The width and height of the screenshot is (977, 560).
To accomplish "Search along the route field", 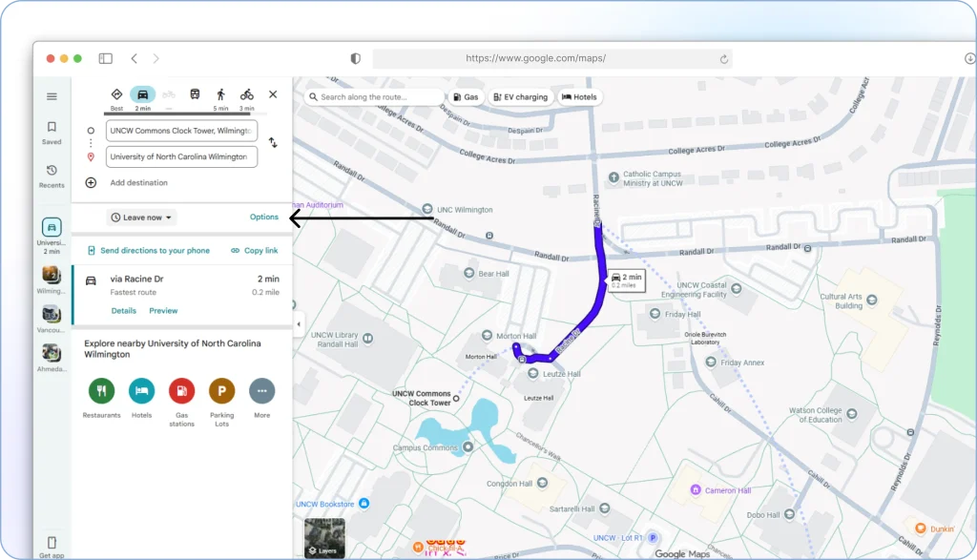I will click(x=374, y=97).
